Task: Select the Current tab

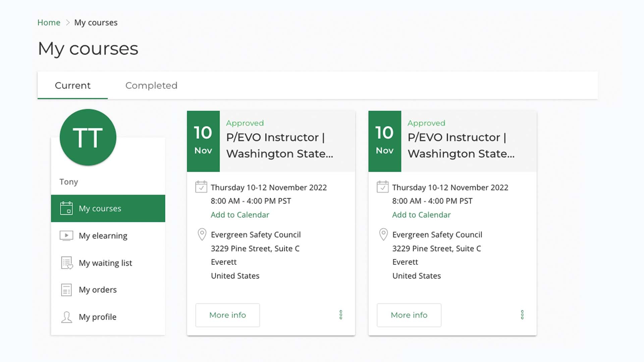Action: point(72,85)
